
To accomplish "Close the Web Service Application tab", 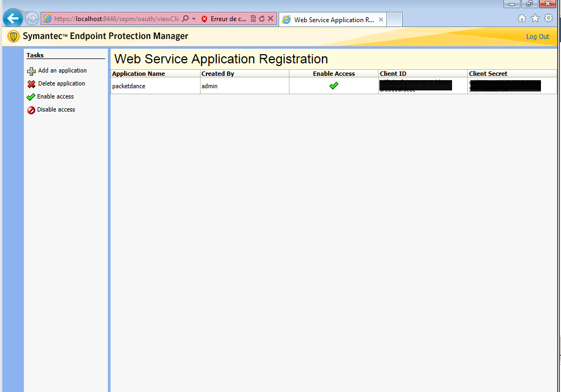I will point(381,20).
